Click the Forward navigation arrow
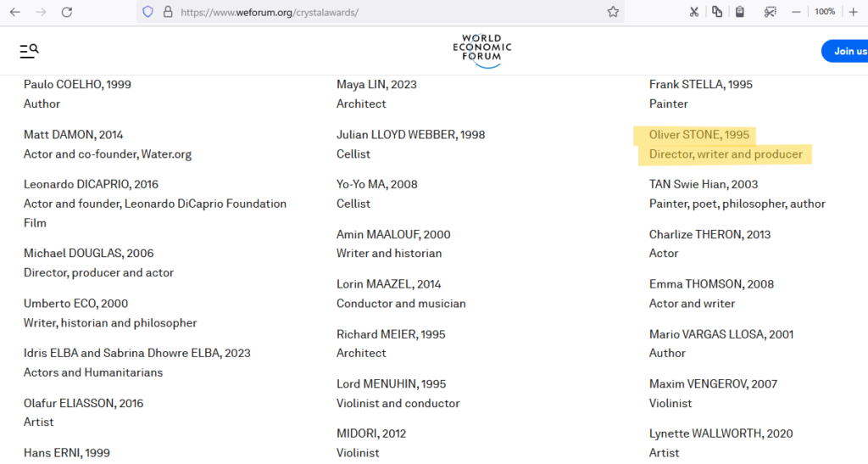The width and height of the screenshot is (868, 464). click(41, 12)
